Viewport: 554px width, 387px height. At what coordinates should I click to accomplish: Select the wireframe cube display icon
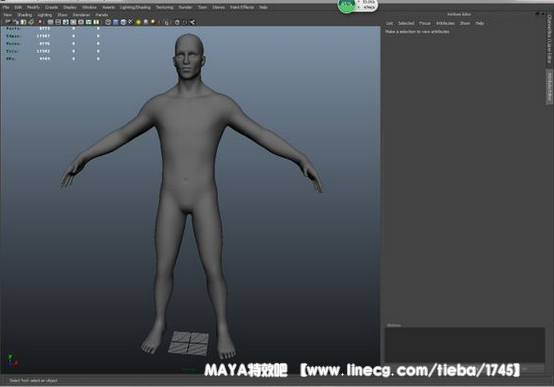pyautogui.click(x=108, y=22)
